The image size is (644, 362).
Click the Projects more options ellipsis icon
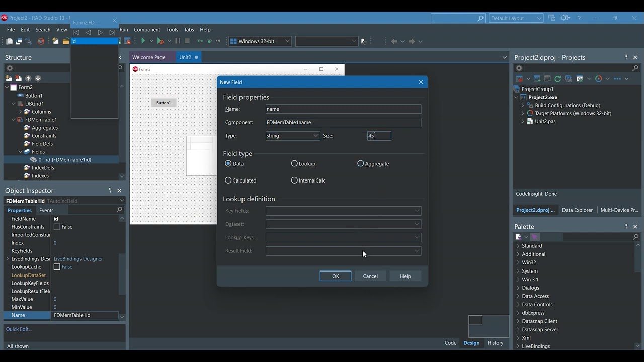618,79
